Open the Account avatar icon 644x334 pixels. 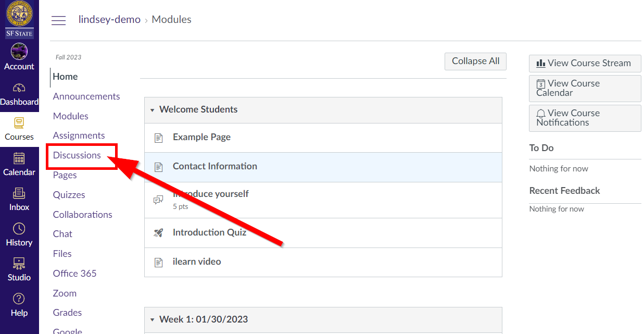click(x=19, y=52)
